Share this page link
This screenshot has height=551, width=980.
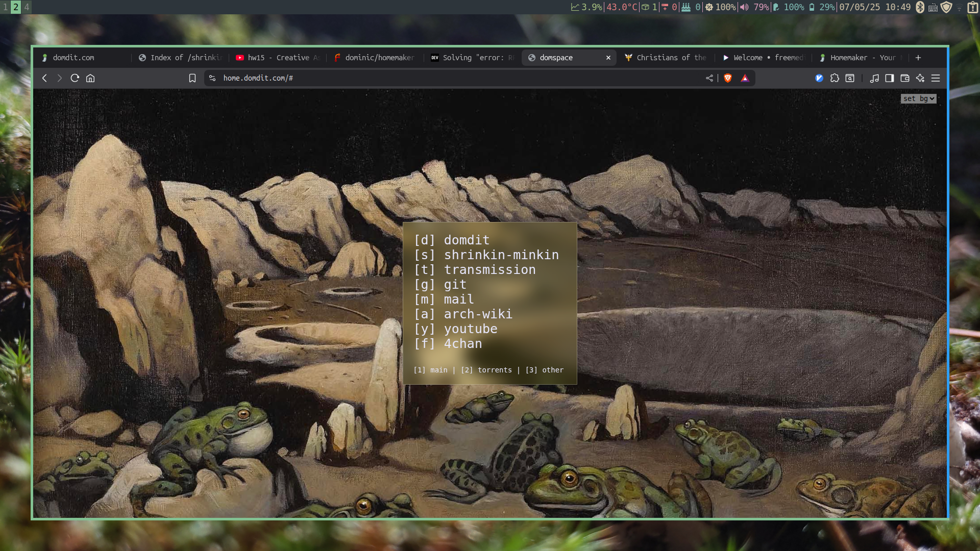click(x=709, y=78)
